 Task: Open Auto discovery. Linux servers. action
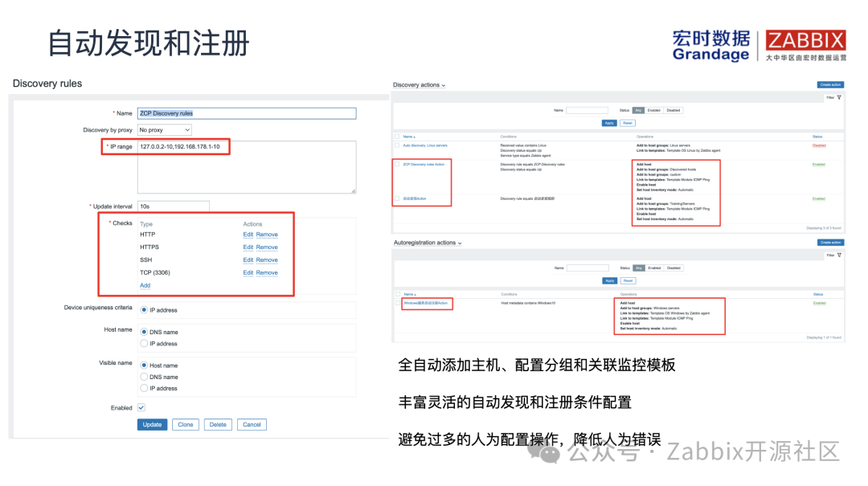[425, 145]
